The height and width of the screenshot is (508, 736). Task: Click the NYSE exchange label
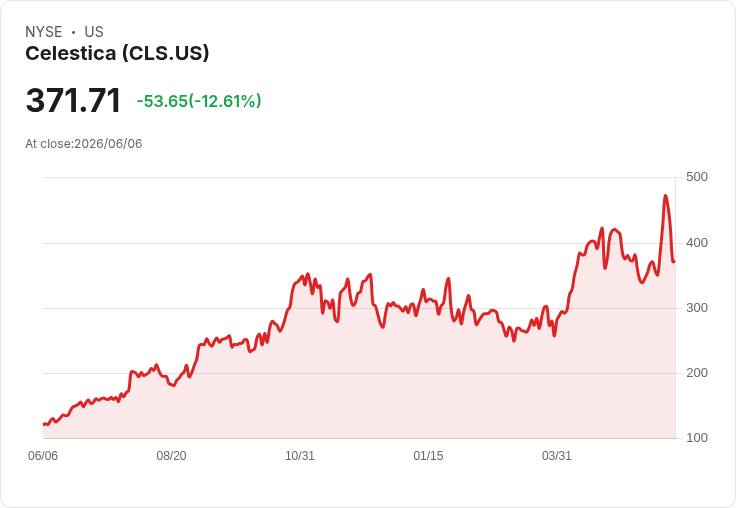(44, 32)
